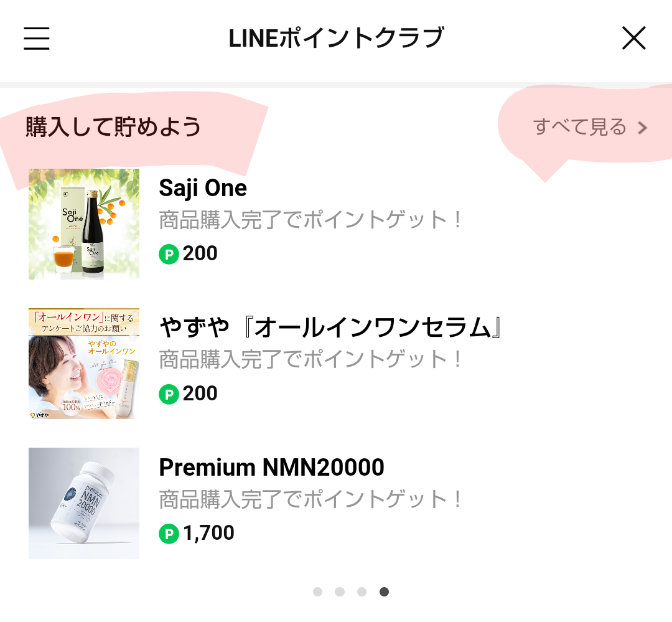Tap the 1,700 points reward amount
Viewport: 672px width, 622px height.
coord(208,534)
